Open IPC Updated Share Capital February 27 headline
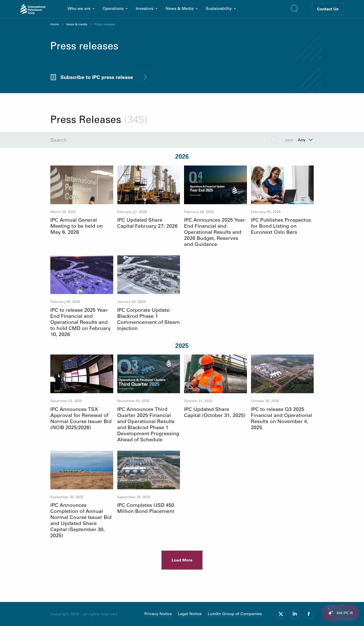This screenshot has width=364, height=626. pyautogui.click(x=147, y=223)
